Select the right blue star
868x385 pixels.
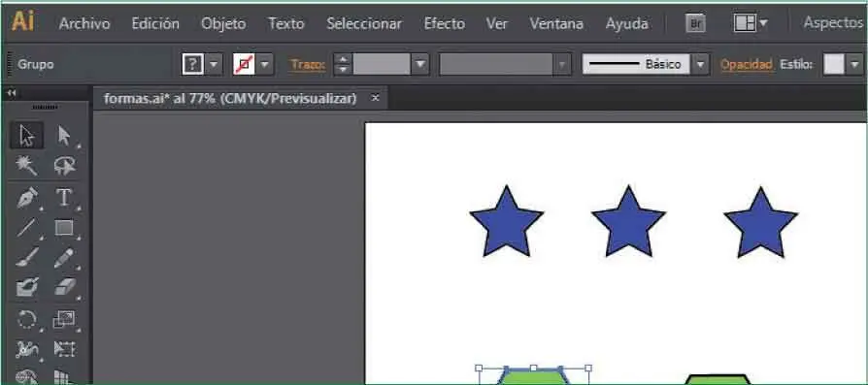point(760,224)
